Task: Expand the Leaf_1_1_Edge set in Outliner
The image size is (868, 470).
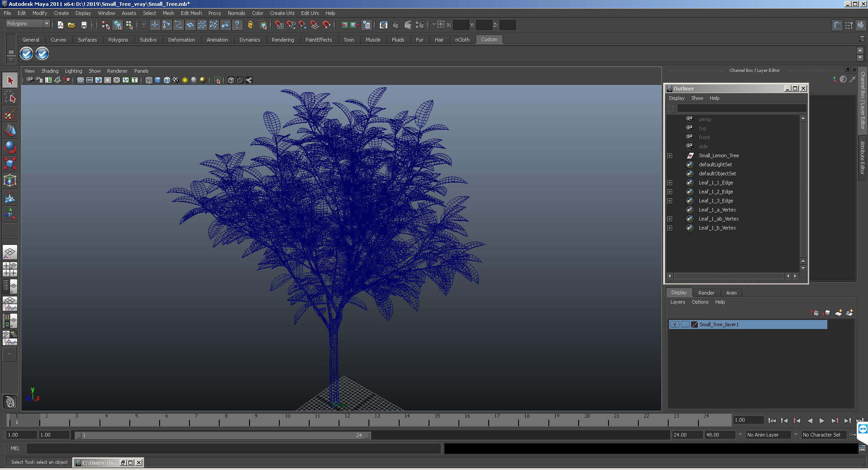Action: coord(670,183)
